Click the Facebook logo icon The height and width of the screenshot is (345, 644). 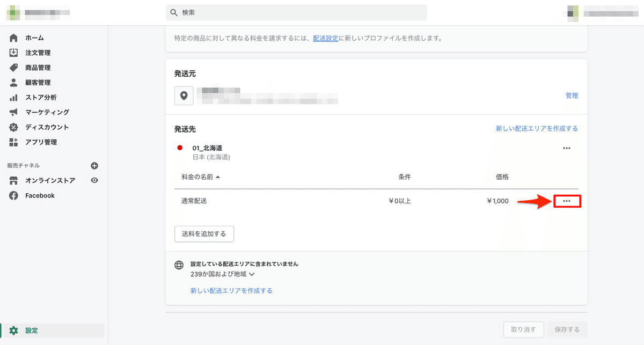click(x=14, y=196)
